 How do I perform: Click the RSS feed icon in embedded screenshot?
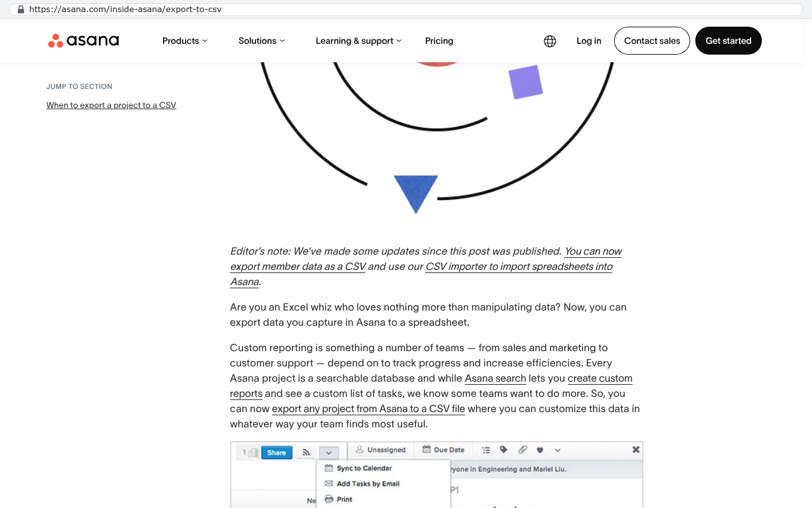(x=306, y=453)
